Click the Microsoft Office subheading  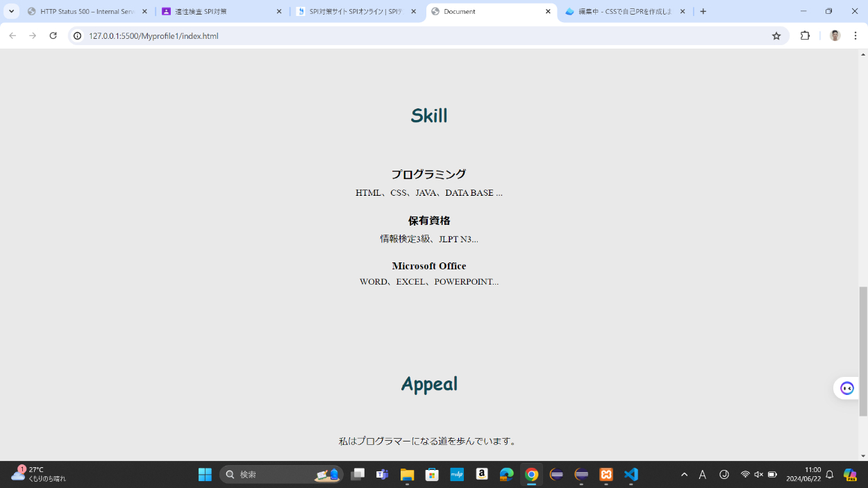429,266
